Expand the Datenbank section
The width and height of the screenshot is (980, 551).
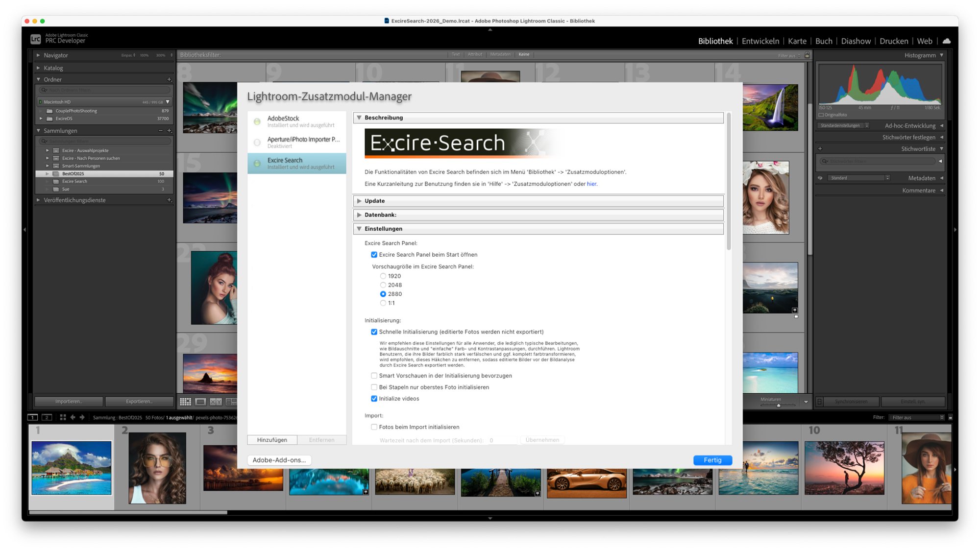pos(359,215)
